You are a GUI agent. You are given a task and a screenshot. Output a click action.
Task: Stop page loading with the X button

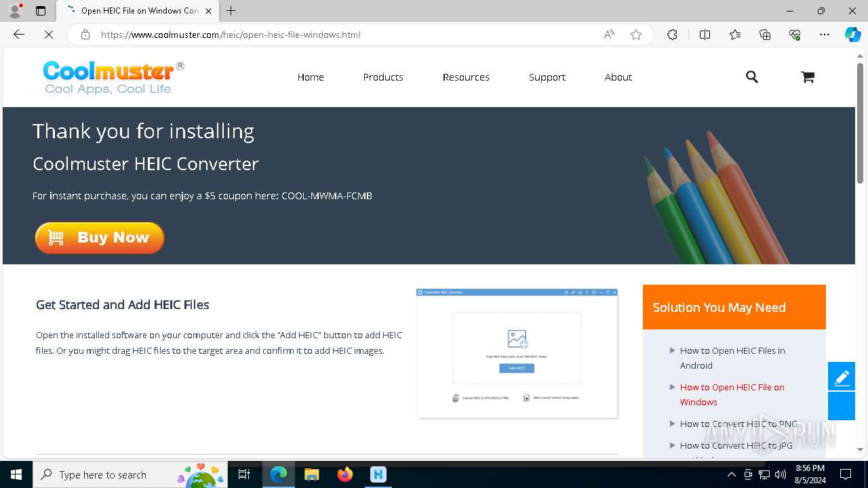[49, 35]
